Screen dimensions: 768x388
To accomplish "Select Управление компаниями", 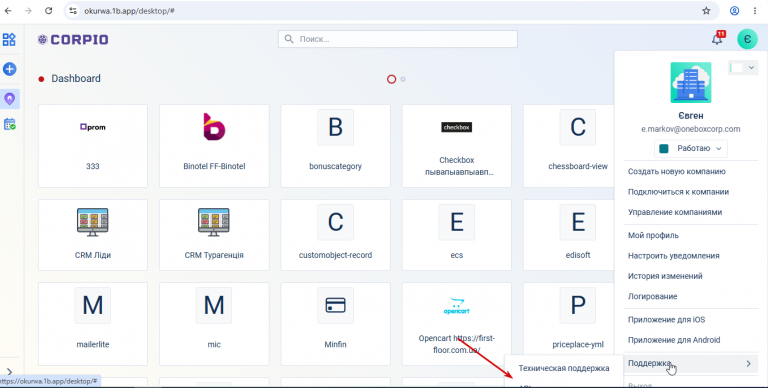I will tap(675, 212).
